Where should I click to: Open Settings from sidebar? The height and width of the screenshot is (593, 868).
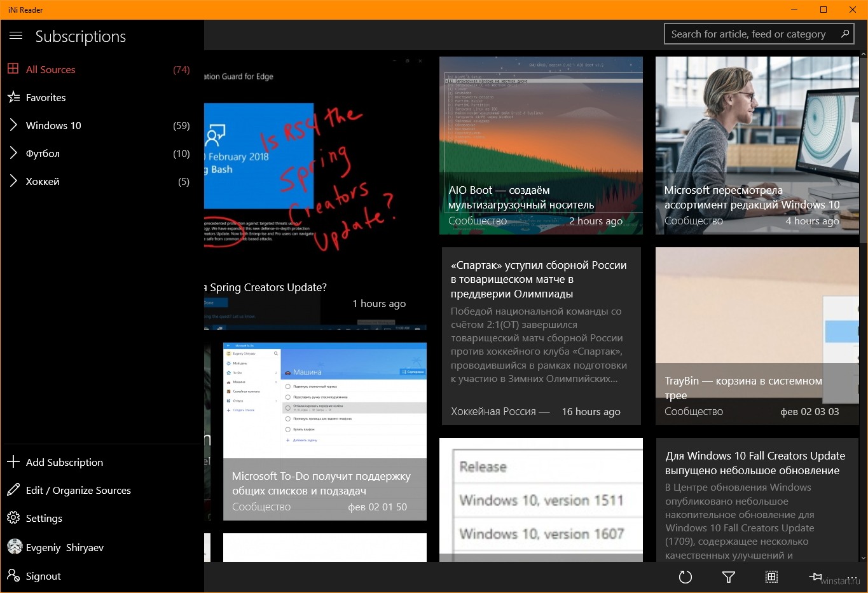click(102, 518)
